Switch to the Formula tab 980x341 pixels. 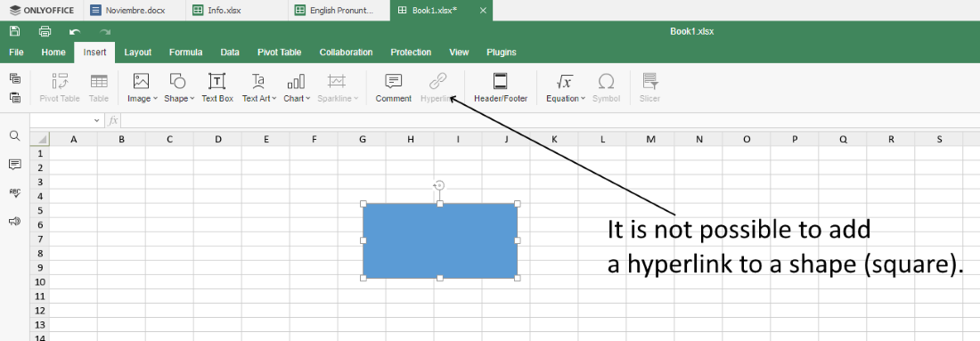(185, 53)
